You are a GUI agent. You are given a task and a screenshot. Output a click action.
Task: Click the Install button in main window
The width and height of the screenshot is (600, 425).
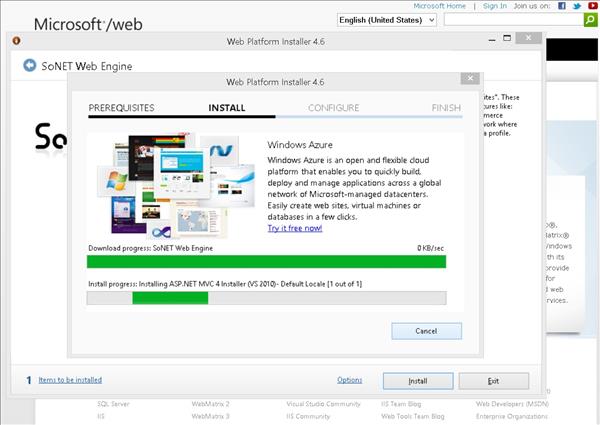coord(418,381)
